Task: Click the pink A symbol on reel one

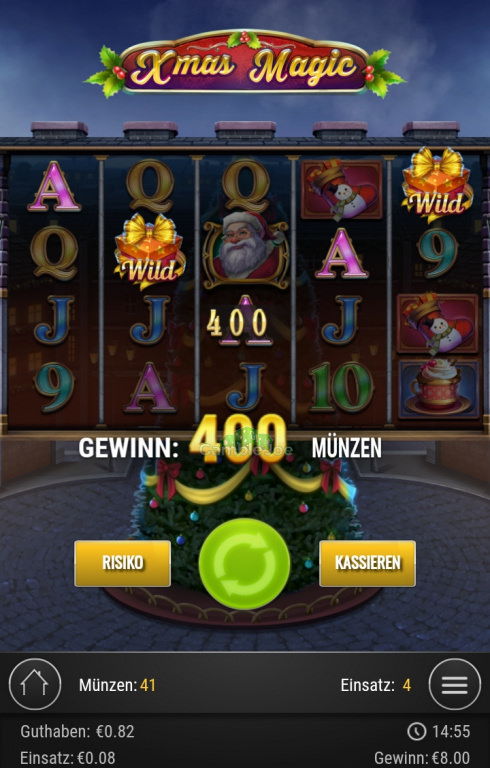Action: tap(54, 187)
